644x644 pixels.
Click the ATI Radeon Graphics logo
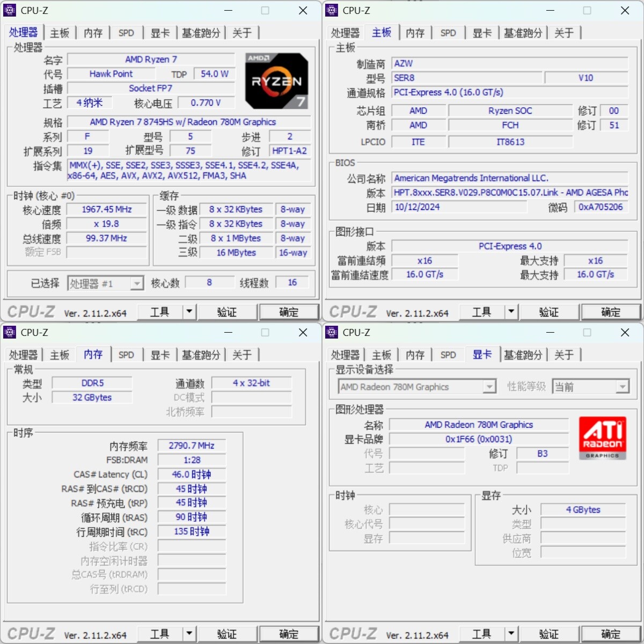tap(602, 438)
